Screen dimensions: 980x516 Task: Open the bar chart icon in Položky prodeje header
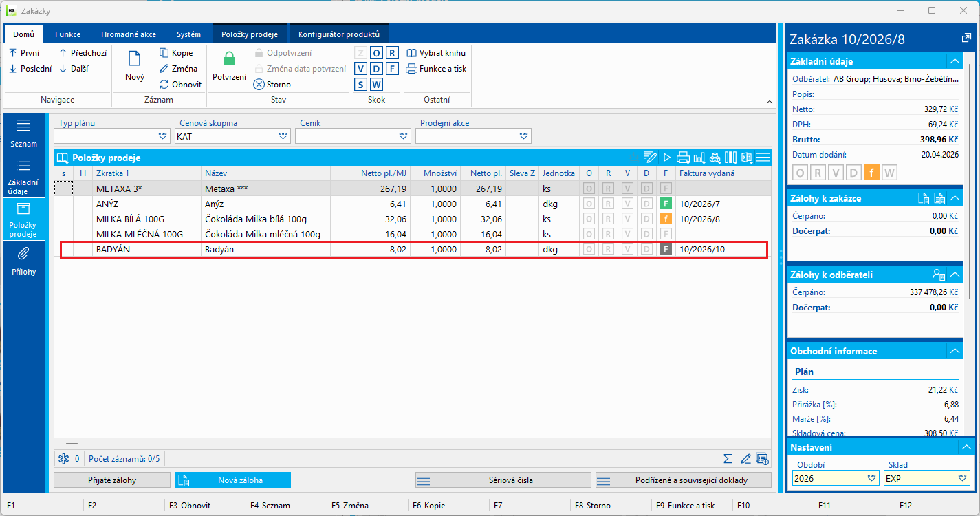tap(699, 158)
